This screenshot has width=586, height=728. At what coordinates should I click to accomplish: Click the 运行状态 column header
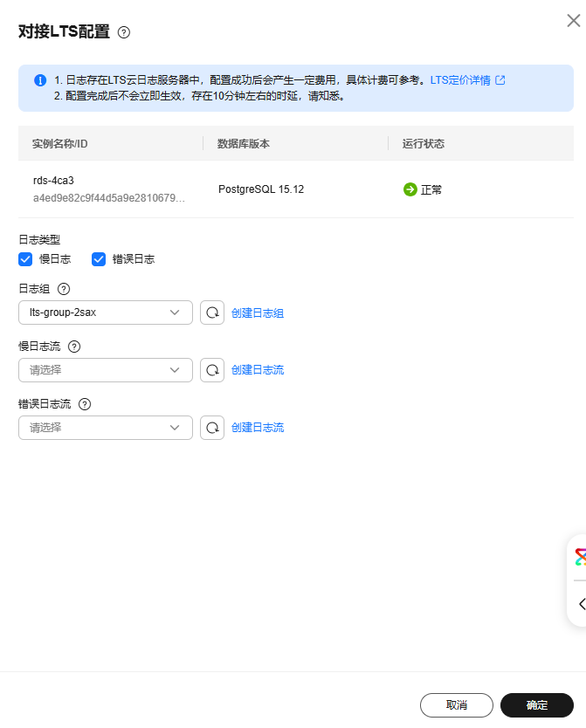423,144
